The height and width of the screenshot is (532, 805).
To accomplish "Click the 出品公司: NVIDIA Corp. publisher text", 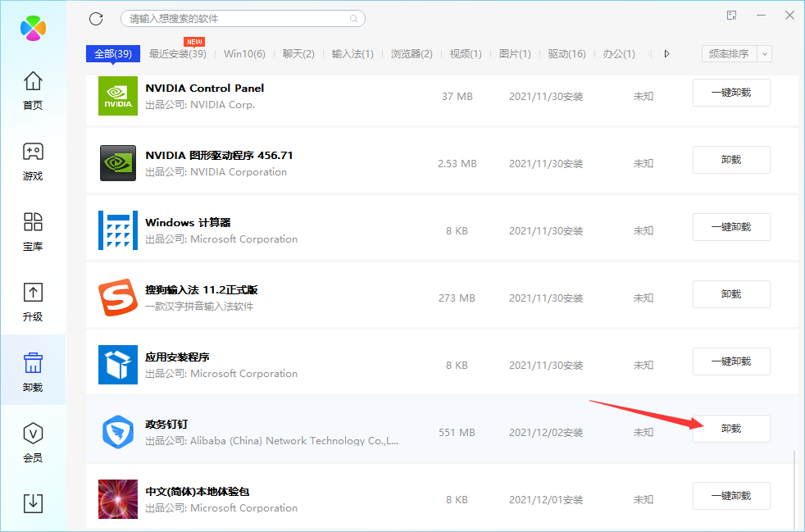I will [x=200, y=105].
